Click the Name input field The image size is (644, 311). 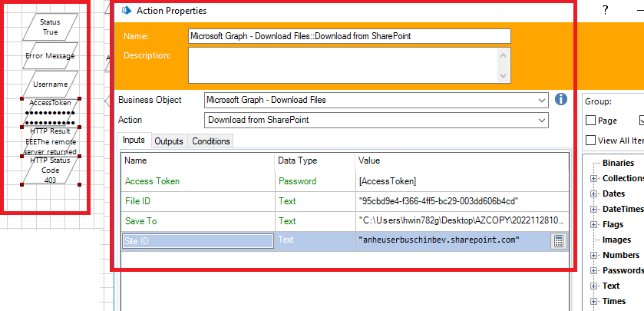click(349, 36)
